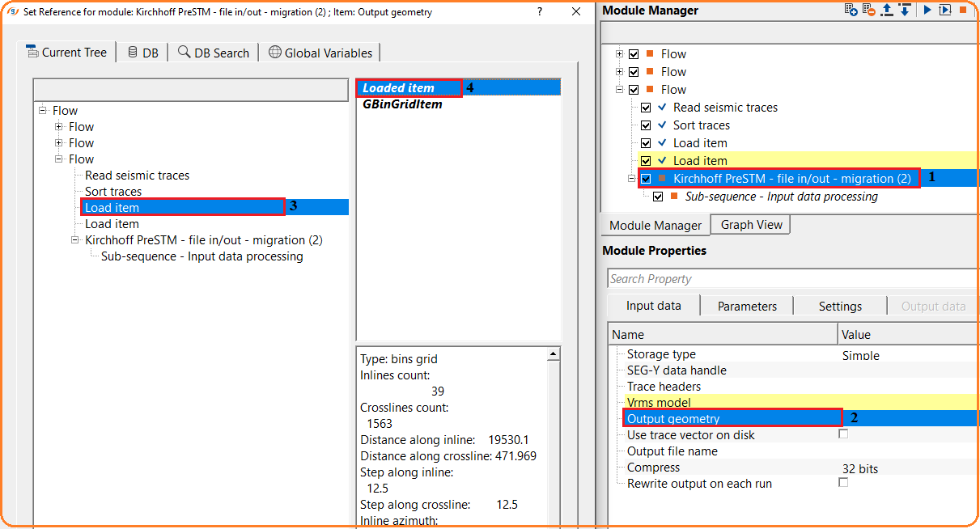Viewport: 980px width, 529px height.
Task: Click the Search Property input field
Action: 792,278
